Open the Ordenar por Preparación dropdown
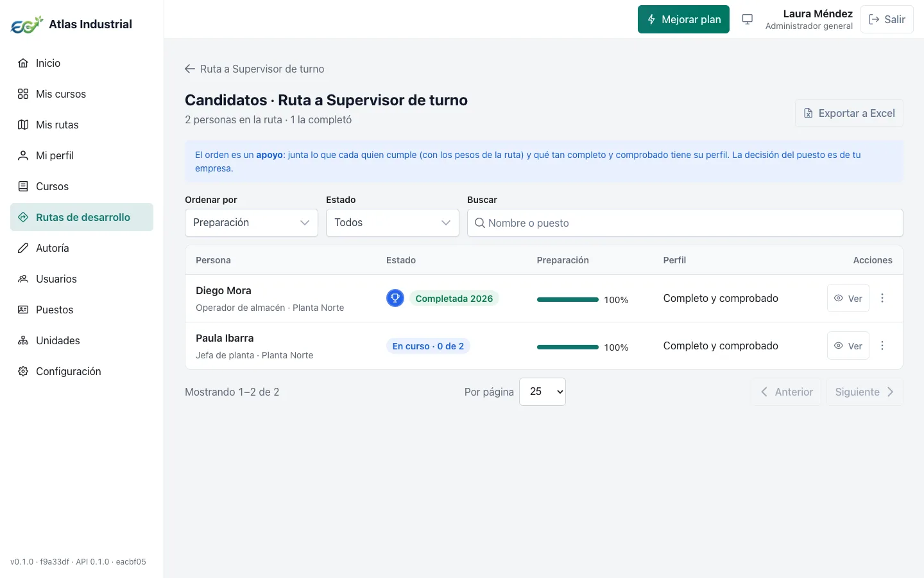This screenshot has height=578, width=924. click(x=252, y=223)
